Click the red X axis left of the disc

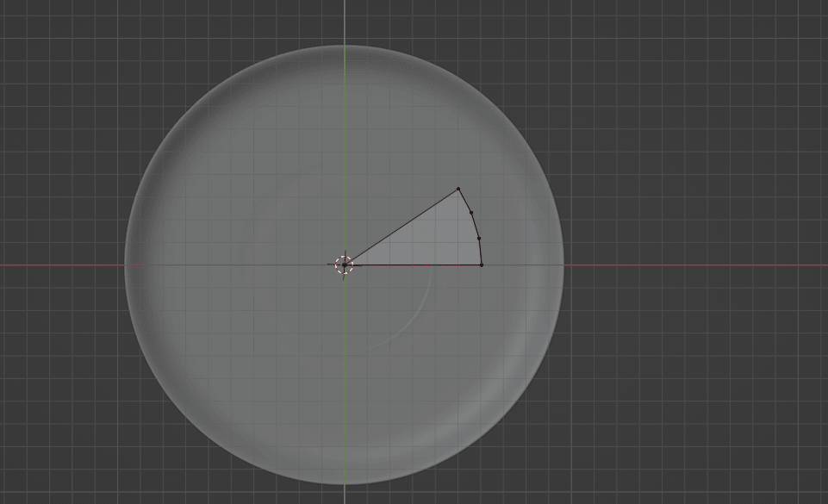[x=60, y=264]
